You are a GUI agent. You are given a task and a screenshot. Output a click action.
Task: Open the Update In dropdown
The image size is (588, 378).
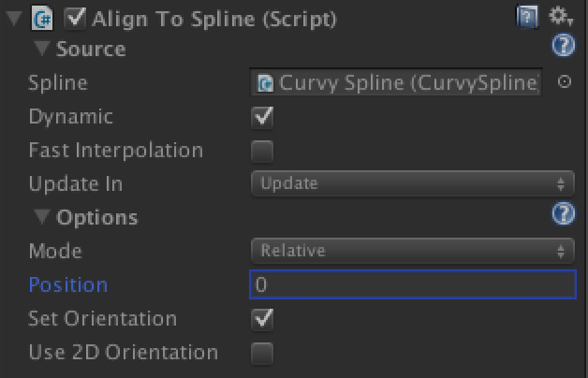click(x=413, y=183)
